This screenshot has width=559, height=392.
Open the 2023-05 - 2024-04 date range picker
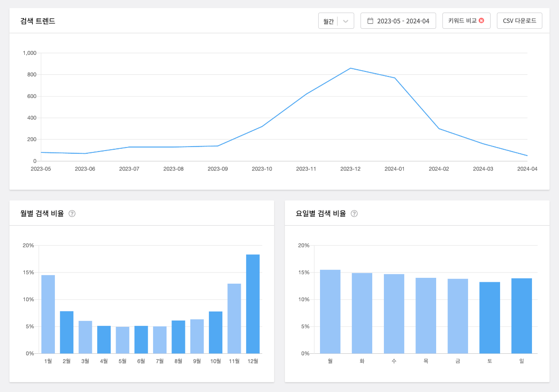point(398,21)
